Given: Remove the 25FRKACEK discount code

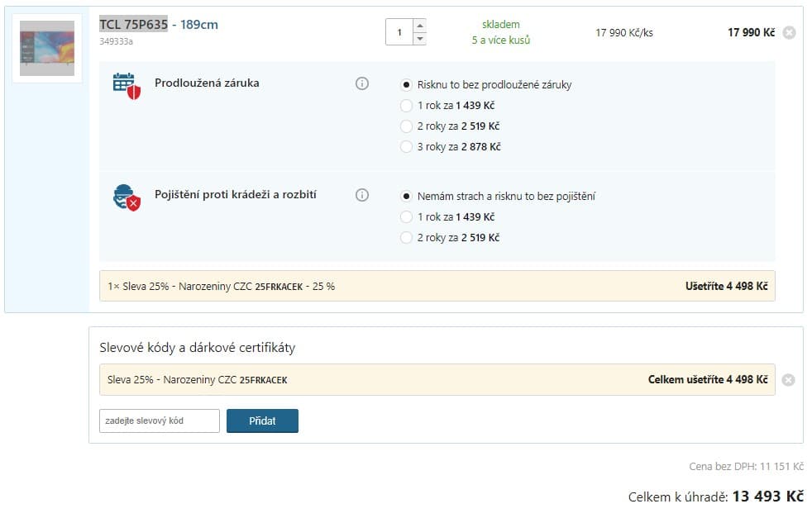Looking at the screenshot, I should coord(788,380).
